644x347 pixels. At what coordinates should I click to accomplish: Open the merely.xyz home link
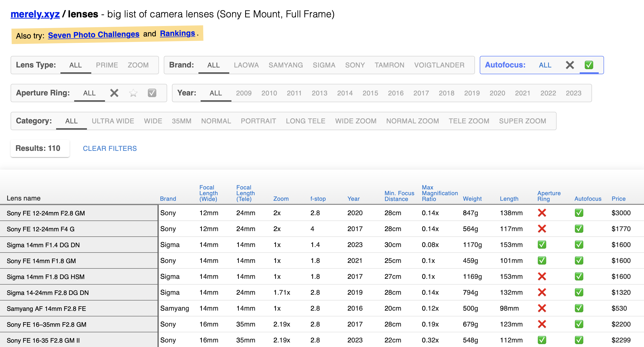35,14
